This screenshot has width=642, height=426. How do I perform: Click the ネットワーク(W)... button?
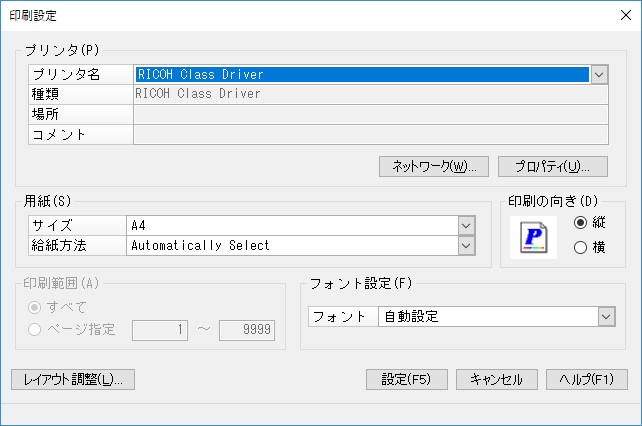(434, 166)
